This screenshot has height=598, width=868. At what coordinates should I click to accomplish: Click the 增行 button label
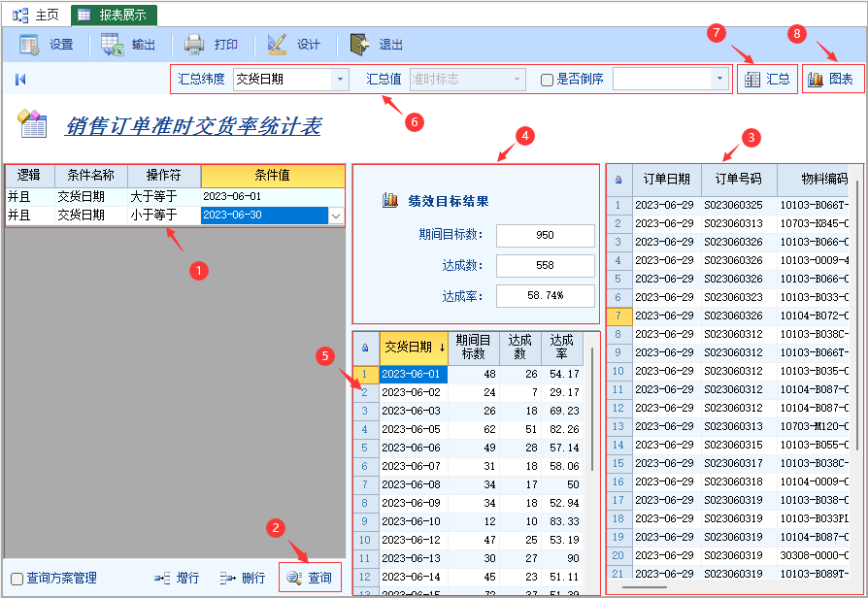pyautogui.click(x=187, y=578)
